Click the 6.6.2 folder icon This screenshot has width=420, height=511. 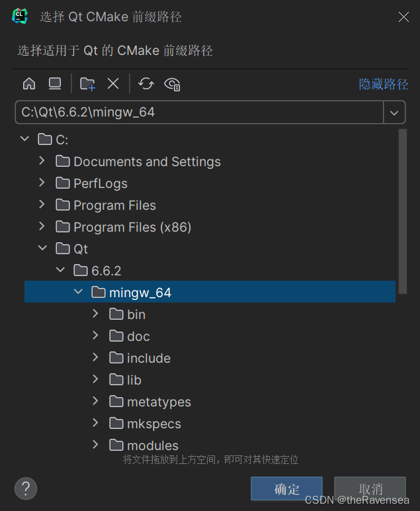pos(81,271)
